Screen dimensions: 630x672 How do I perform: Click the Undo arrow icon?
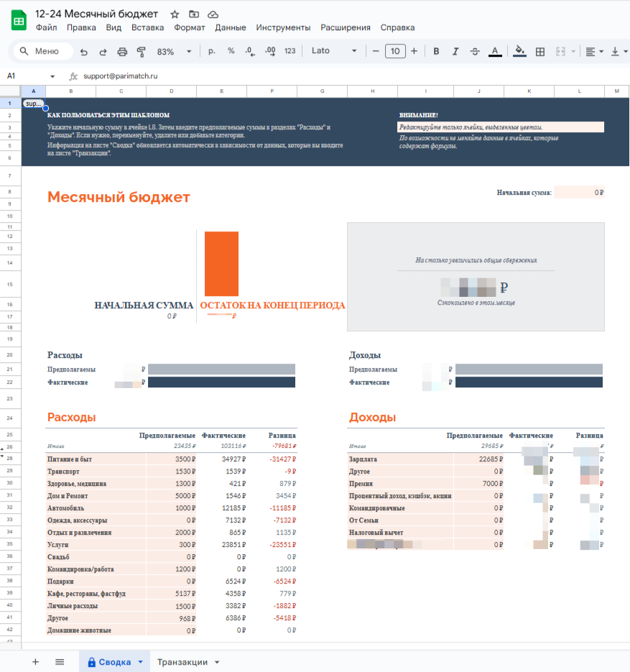pos(84,52)
